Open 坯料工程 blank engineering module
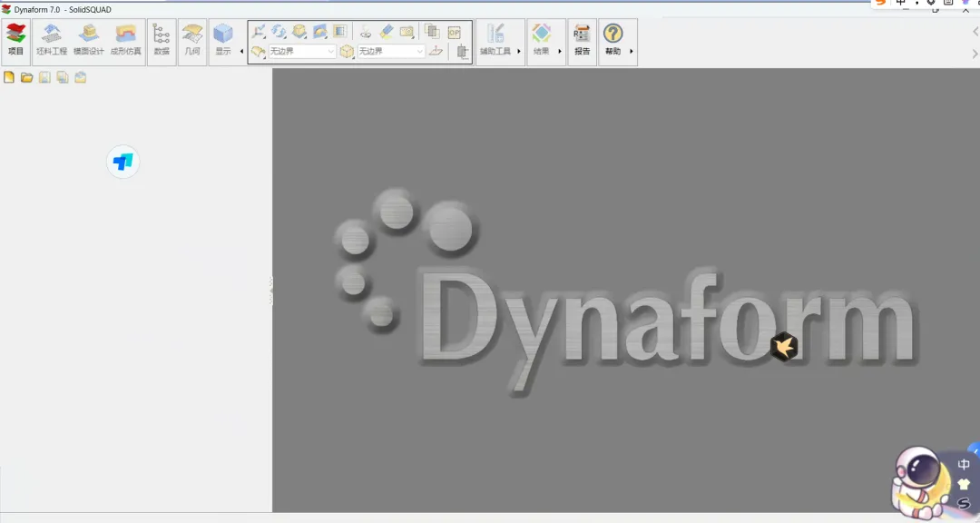The height and width of the screenshot is (523, 980). coord(51,41)
